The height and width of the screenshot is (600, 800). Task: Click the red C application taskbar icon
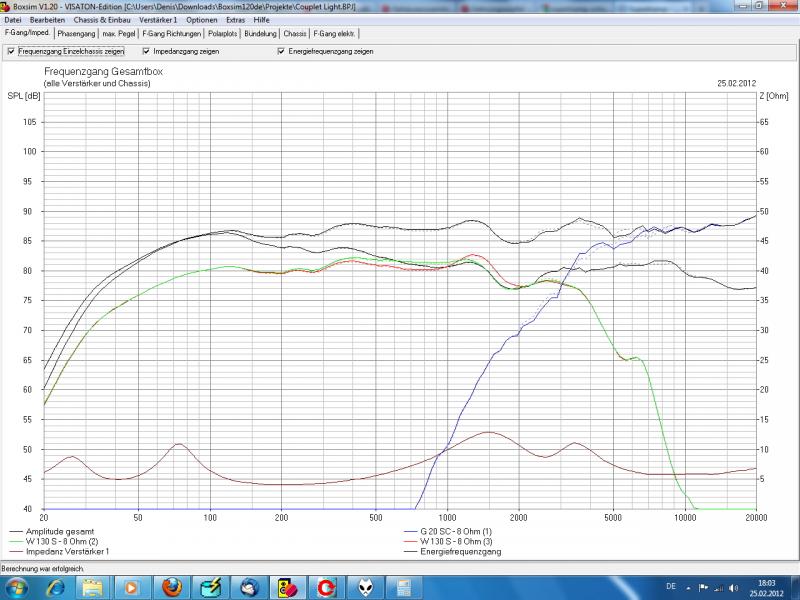click(x=325, y=584)
